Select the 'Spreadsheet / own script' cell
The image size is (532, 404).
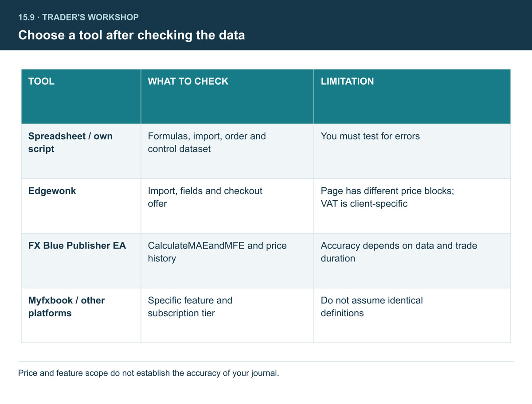[x=81, y=151]
